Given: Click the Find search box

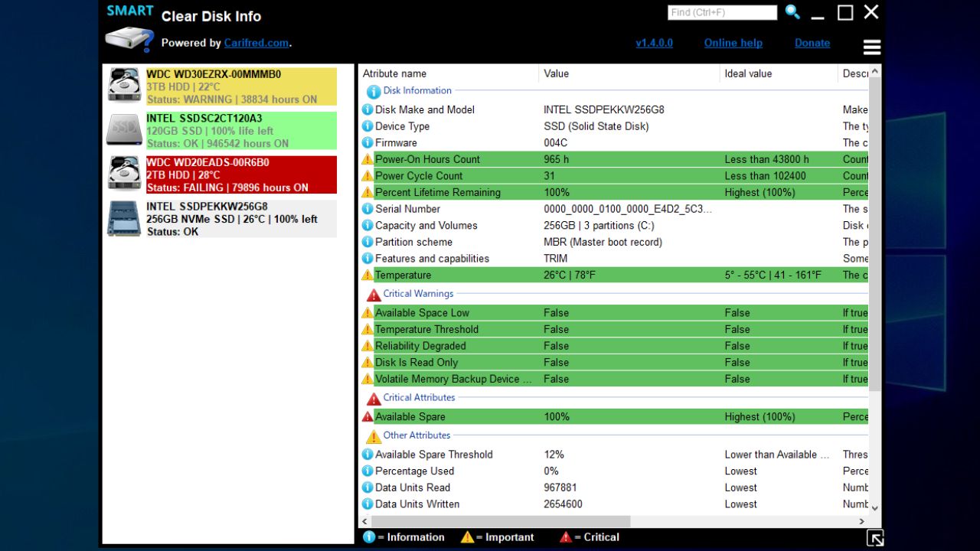Looking at the screenshot, I should point(722,12).
